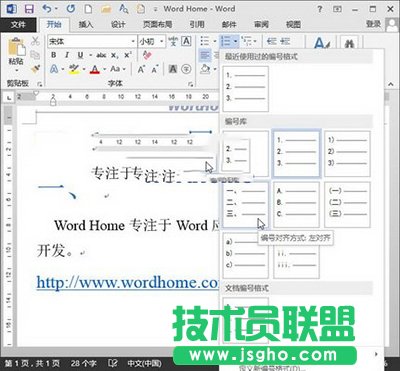The height and width of the screenshot is (371, 400).
Task: Choose the (一)(二)(三) numbering format
Action: (347, 204)
